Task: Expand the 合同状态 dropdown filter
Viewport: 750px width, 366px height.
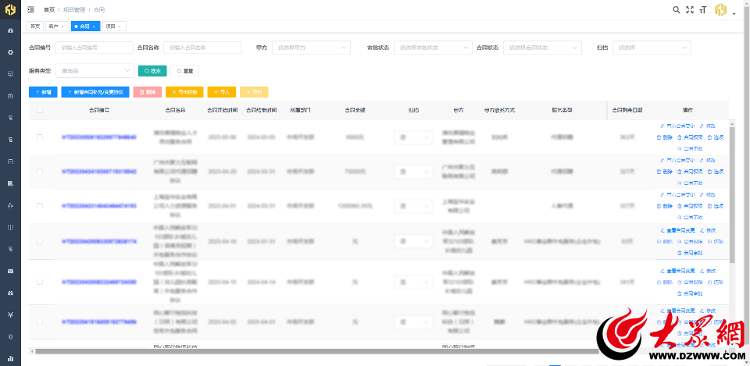Action: 542,47
